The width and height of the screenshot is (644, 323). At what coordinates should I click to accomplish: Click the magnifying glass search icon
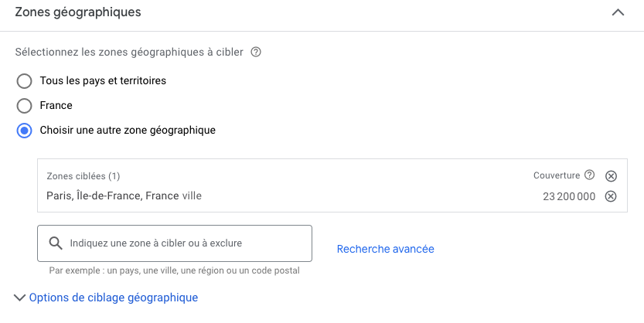[56, 243]
